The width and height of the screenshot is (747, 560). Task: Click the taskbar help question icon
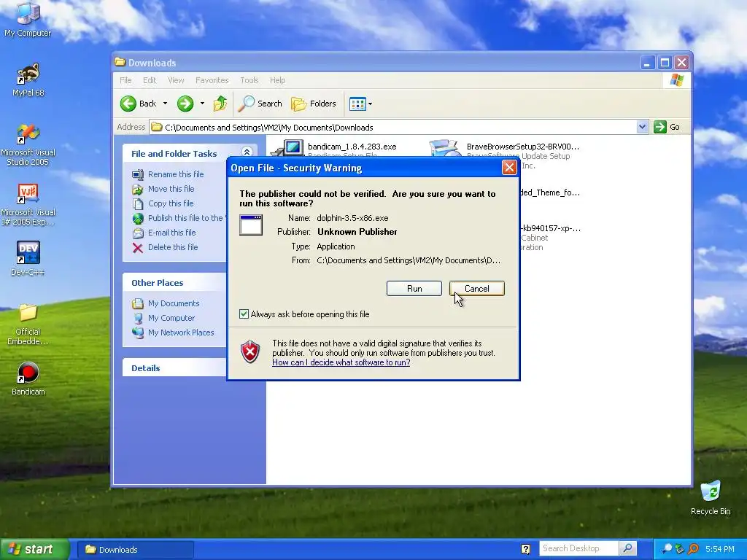pos(525,549)
